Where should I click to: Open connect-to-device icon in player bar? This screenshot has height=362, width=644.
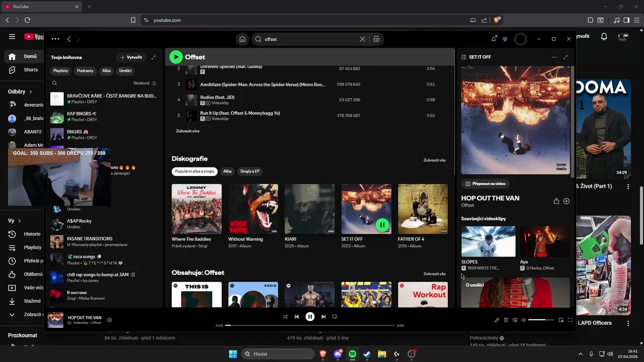(515, 320)
